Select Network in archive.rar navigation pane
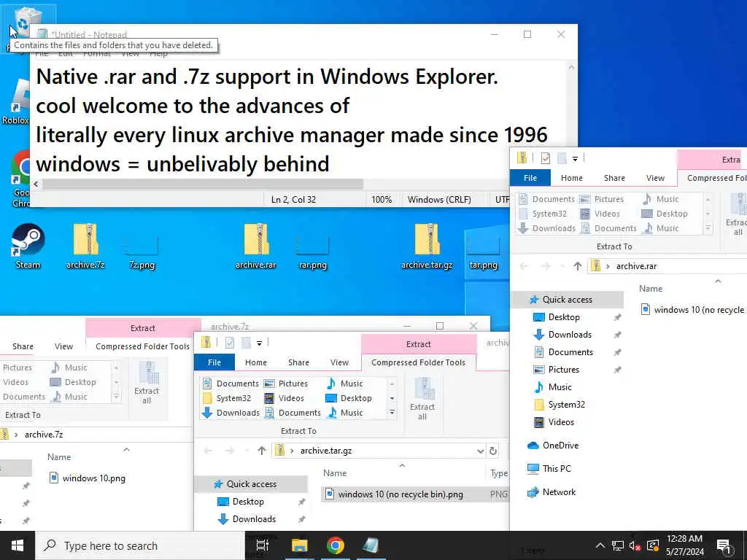 tap(559, 492)
